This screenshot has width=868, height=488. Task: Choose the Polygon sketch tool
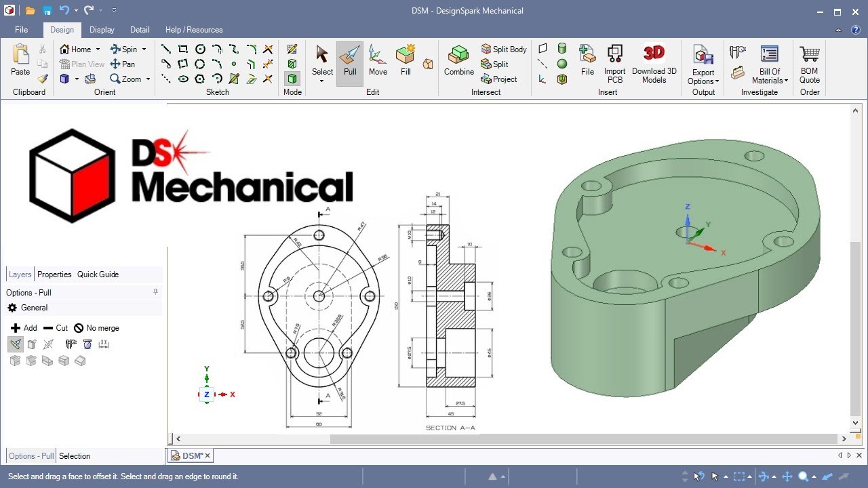(200, 79)
